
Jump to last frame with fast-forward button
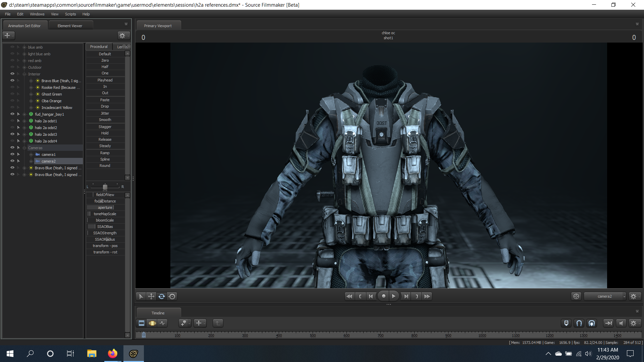click(427, 296)
